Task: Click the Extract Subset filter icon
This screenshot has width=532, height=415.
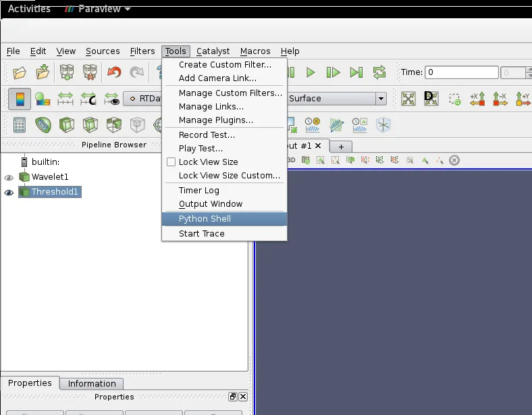Action: point(138,124)
